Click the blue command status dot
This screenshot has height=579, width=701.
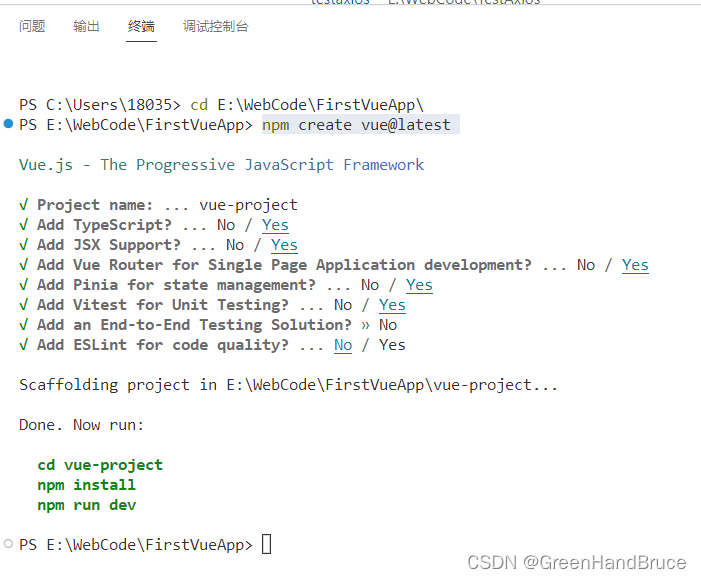pyautogui.click(x=8, y=123)
